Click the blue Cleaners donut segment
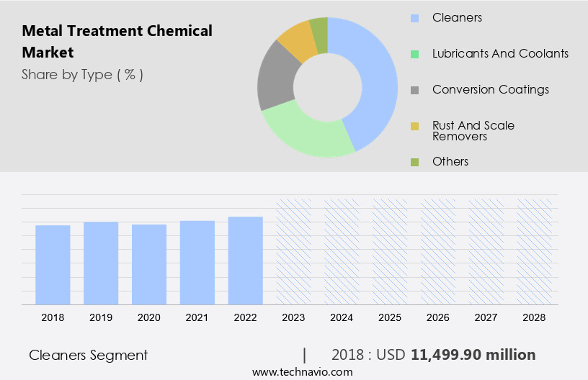 [x=376, y=79]
